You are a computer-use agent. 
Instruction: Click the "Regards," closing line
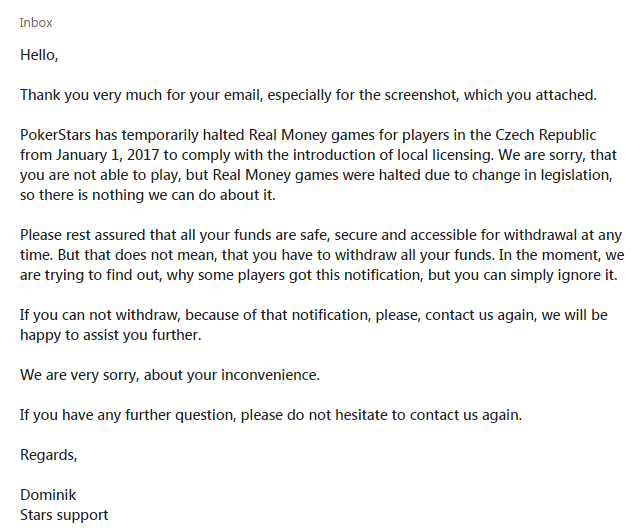click(x=48, y=455)
